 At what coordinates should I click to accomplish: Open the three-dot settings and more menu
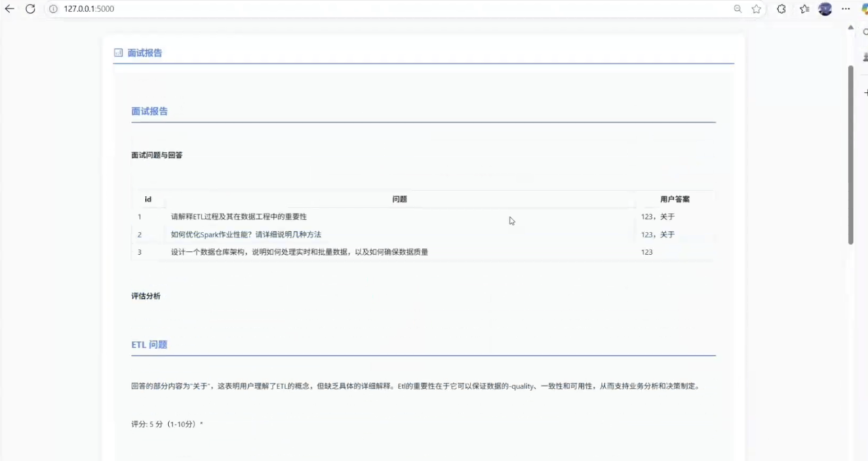point(846,9)
